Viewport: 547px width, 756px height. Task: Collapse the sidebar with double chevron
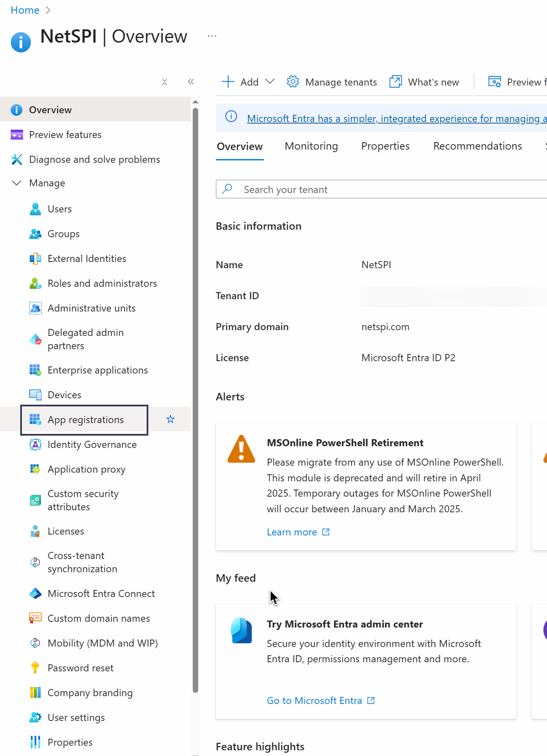[191, 82]
